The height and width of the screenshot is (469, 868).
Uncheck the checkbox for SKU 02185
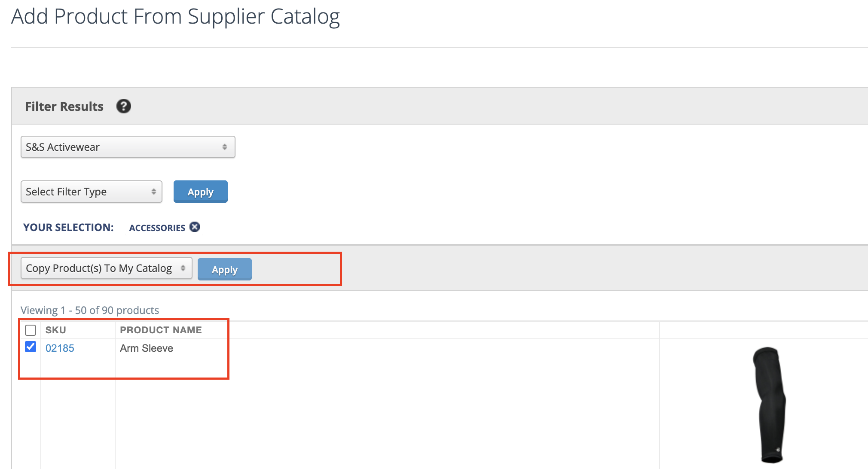pos(31,347)
